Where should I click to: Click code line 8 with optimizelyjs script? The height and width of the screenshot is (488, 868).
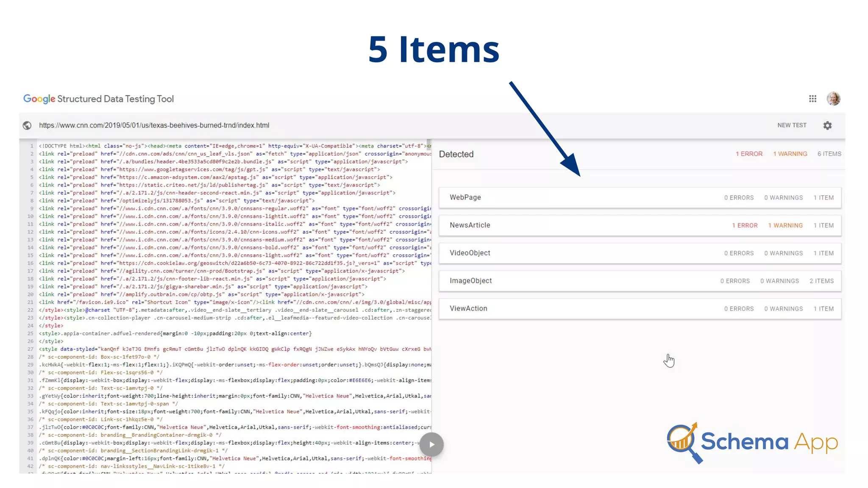[177, 201]
